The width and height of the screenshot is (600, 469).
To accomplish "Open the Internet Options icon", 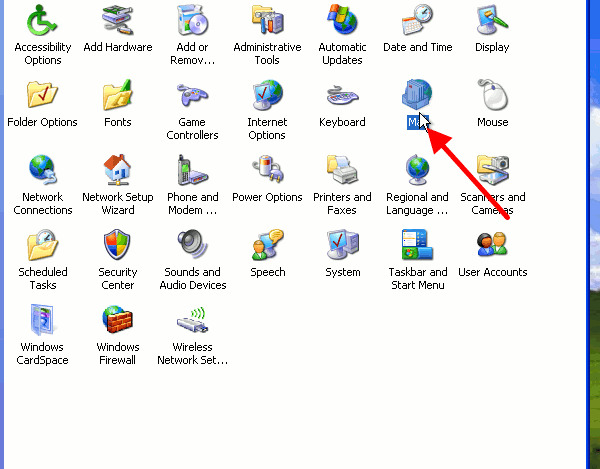I will pos(267,94).
